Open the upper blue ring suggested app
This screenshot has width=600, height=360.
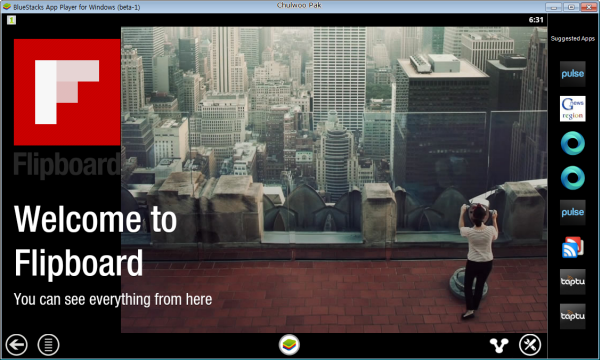[572, 143]
